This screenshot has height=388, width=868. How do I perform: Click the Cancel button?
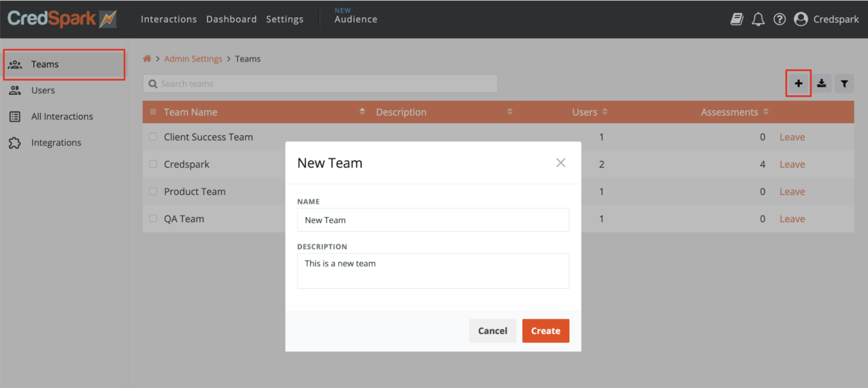tap(492, 331)
